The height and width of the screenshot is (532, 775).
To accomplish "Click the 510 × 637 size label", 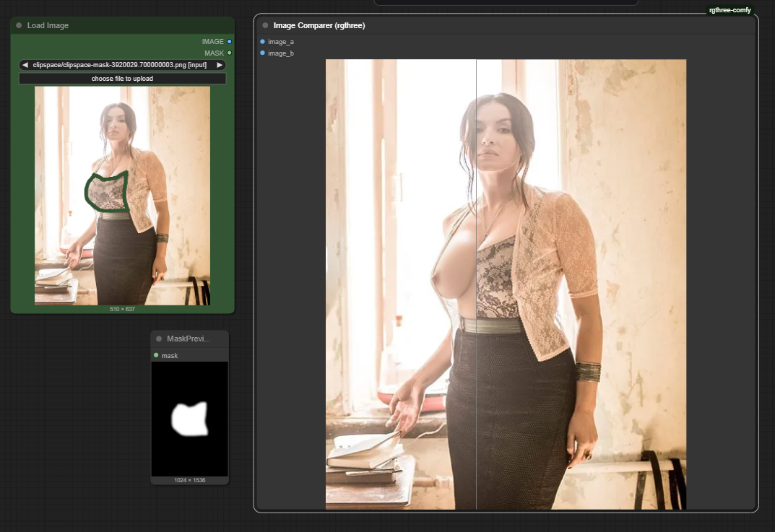I will coord(122,309).
